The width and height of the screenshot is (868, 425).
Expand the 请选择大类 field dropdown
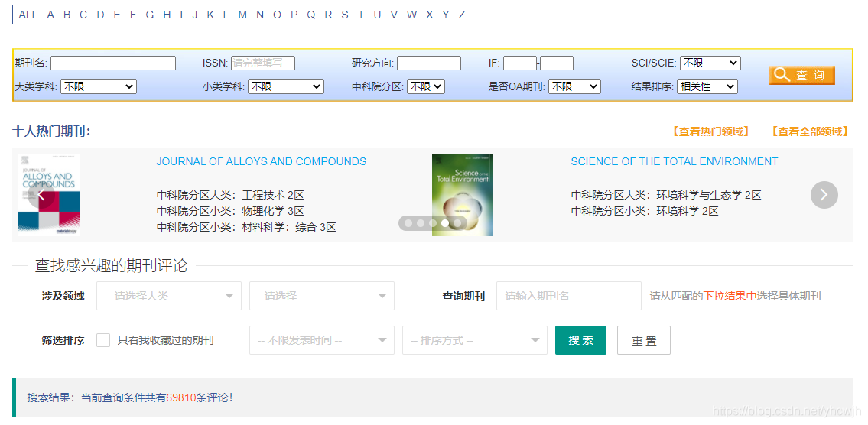tap(169, 296)
